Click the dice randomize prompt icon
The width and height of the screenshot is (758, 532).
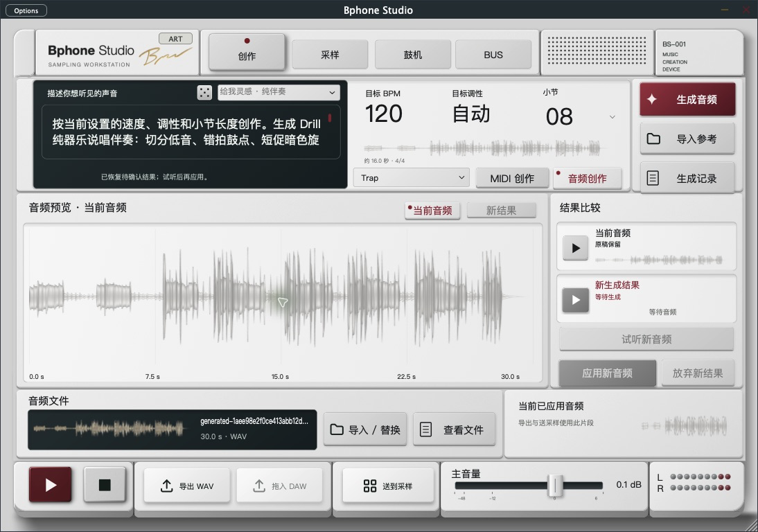coord(204,92)
